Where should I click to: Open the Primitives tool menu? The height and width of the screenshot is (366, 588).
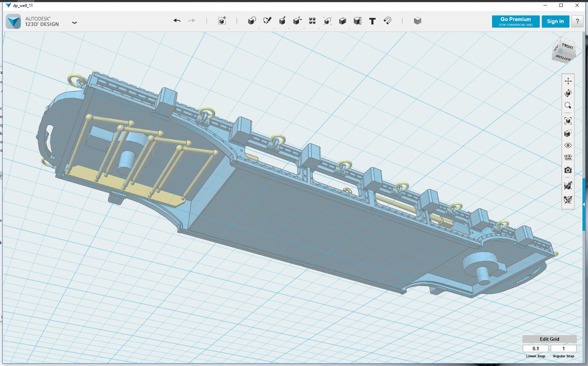pyautogui.click(x=252, y=21)
